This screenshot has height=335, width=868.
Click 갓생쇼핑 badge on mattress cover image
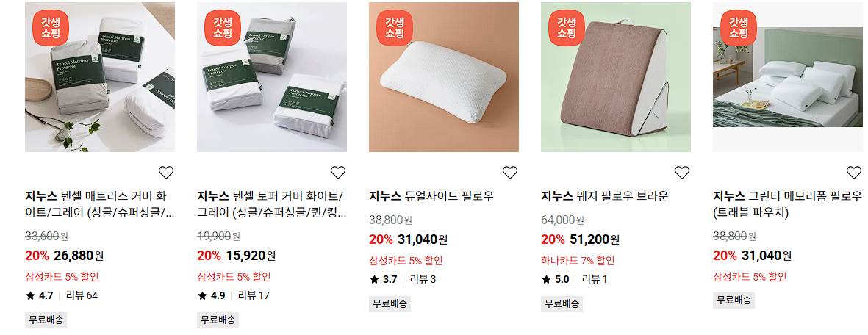pos(51,28)
